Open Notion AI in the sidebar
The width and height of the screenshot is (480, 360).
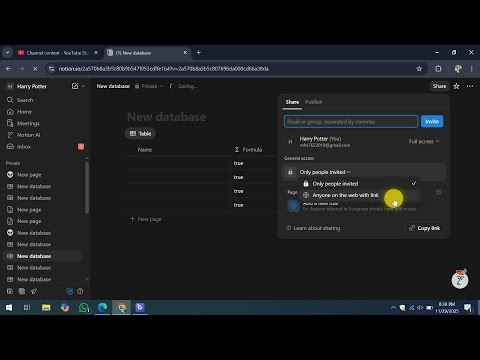tap(28, 135)
